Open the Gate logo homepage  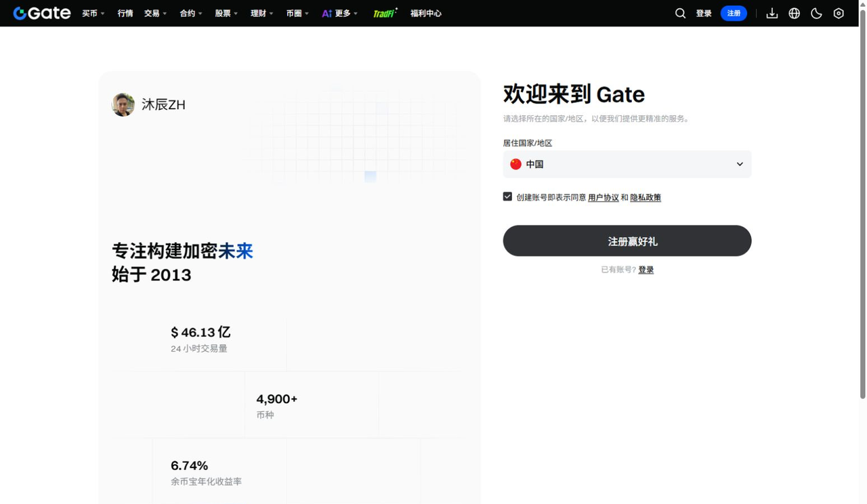coord(42,14)
